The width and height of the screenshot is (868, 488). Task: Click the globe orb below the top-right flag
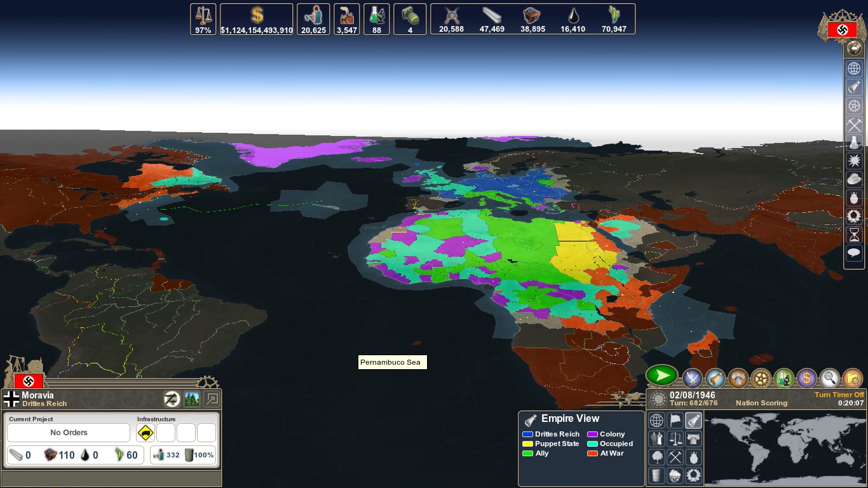click(854, 48)
